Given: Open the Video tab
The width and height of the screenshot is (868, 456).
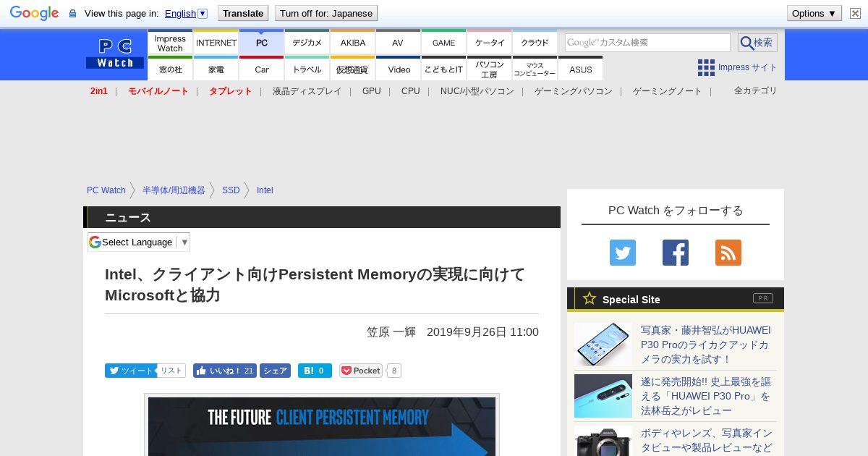Looking at the screenshot, I should (399, 69).
